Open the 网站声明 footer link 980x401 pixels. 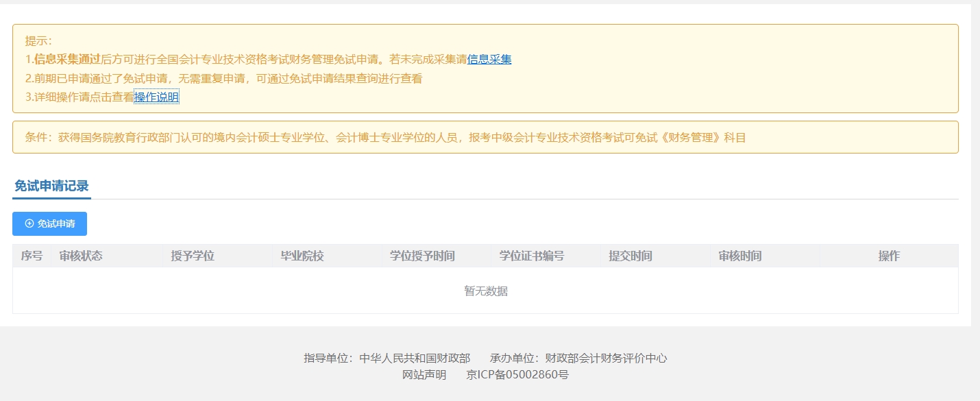424,375
